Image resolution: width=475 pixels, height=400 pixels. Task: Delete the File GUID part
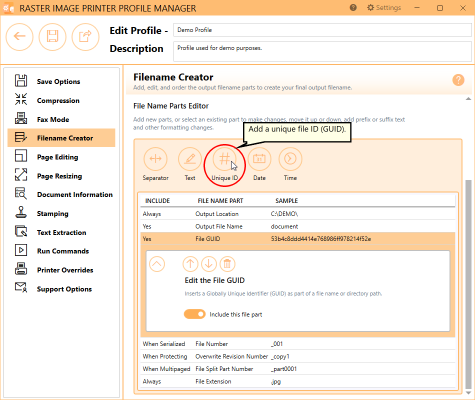click(x=227, y=264)
